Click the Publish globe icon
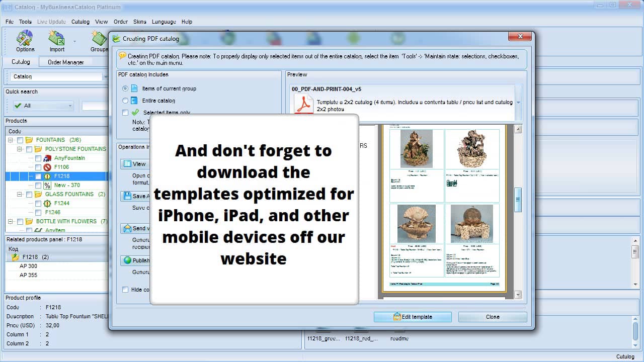This screenshot has height=362, width=644. [x=127, y=260]
